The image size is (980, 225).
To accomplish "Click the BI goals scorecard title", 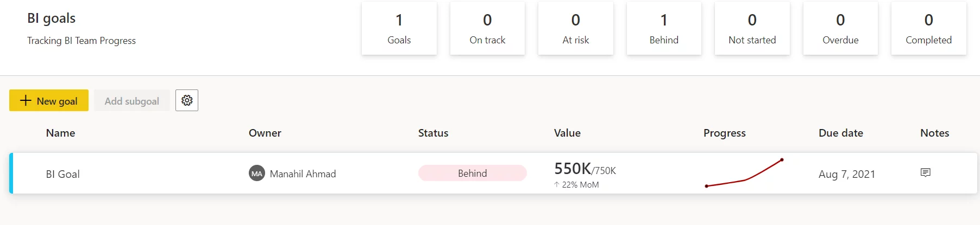I will tap(52, 18).
